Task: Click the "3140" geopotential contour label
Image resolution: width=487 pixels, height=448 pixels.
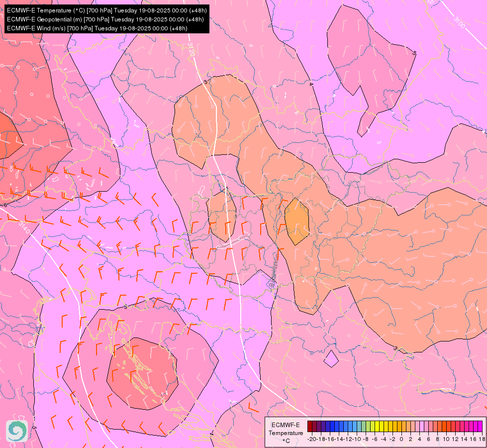Action: 24,227
